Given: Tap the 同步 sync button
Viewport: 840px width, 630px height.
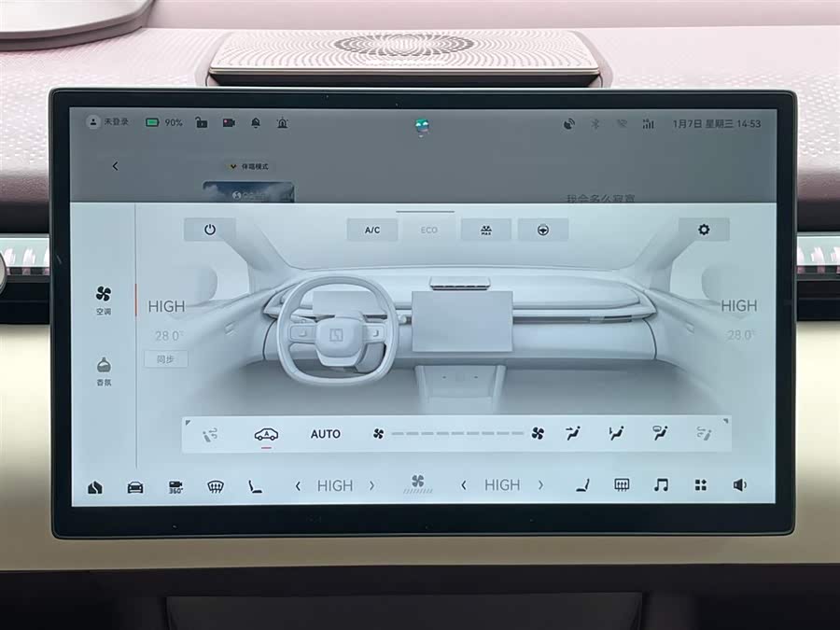Looking at the screenshot, I should click(x=165, y=359).
